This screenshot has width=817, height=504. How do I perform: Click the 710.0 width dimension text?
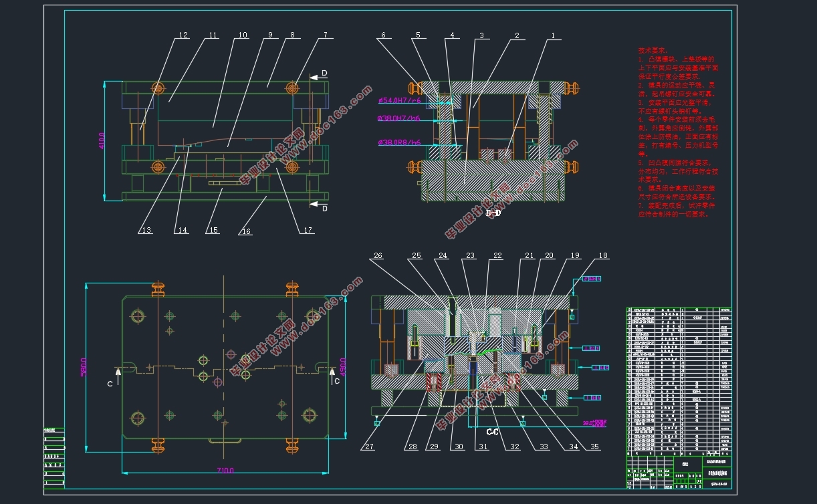point(224,471)
